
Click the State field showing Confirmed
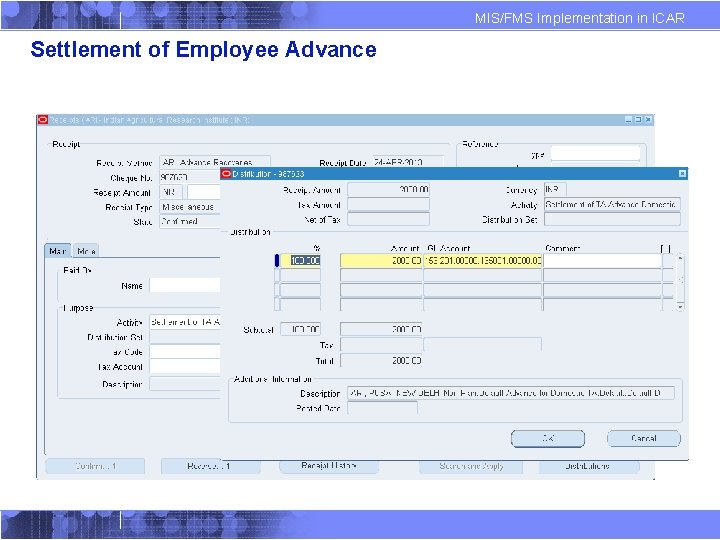tap(190, 221)
